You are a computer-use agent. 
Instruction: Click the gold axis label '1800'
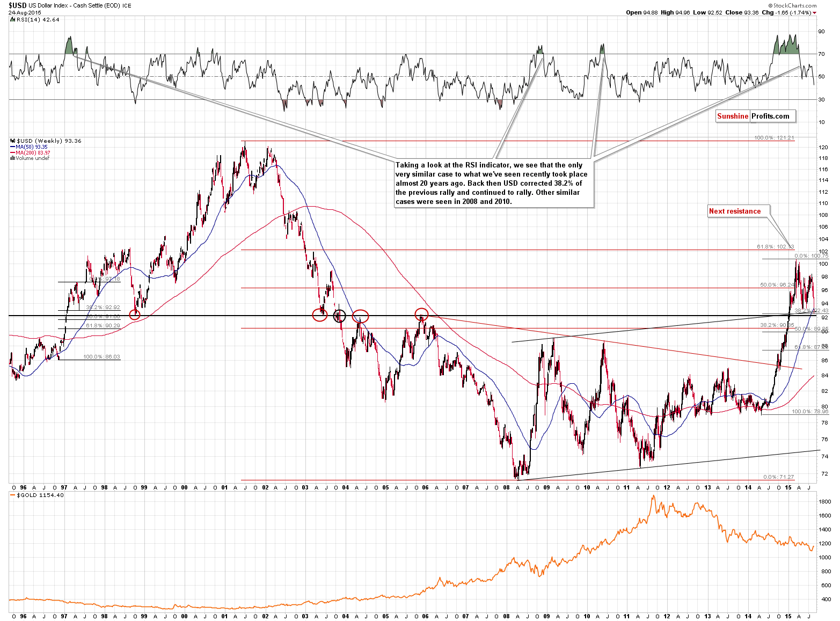coord(825,502)
